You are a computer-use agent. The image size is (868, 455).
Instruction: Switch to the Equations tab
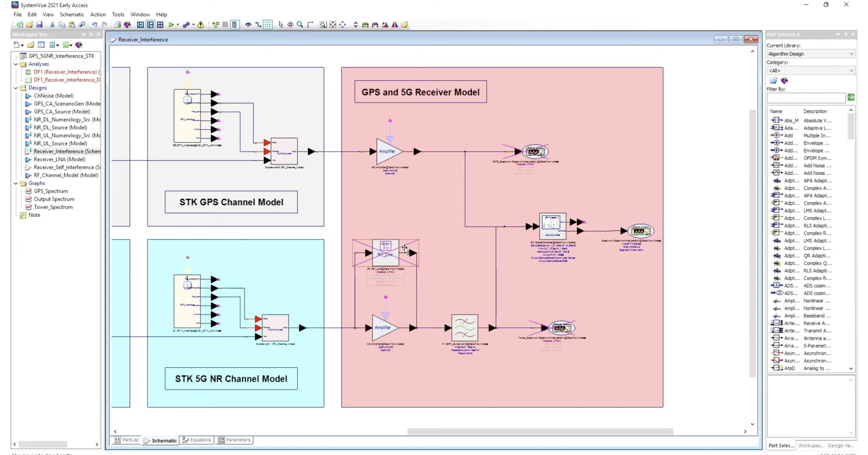tap(197, 440)
